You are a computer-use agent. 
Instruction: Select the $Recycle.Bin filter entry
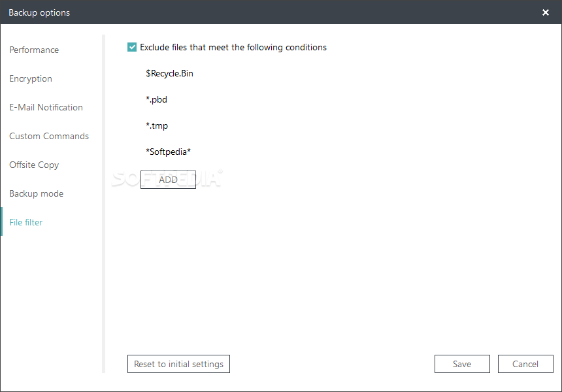pyautogui.click(x=169, y=73)
